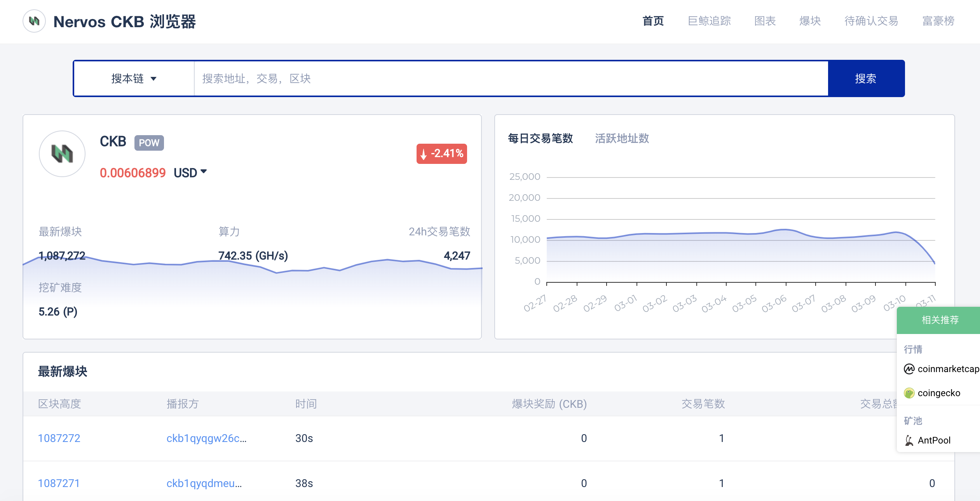The image size is (980, 501).
Task: Click the CKB coin icon on overview card
Action: (x=62, y=154)
